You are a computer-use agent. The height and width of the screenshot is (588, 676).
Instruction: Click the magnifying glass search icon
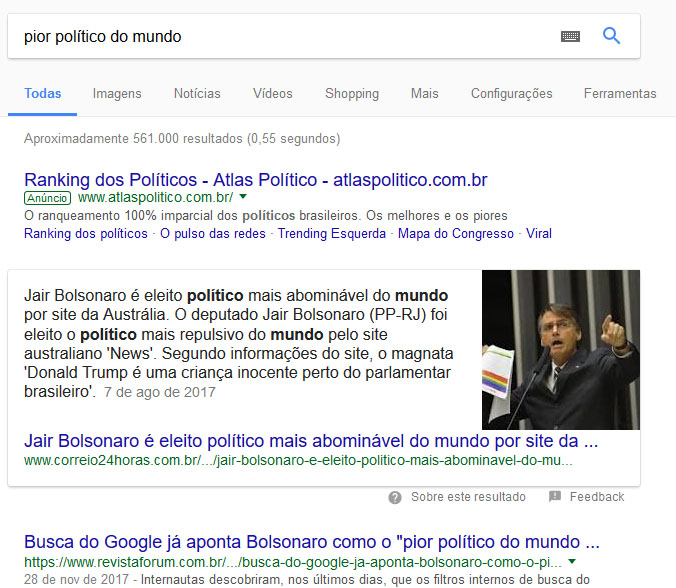(611, 36)
